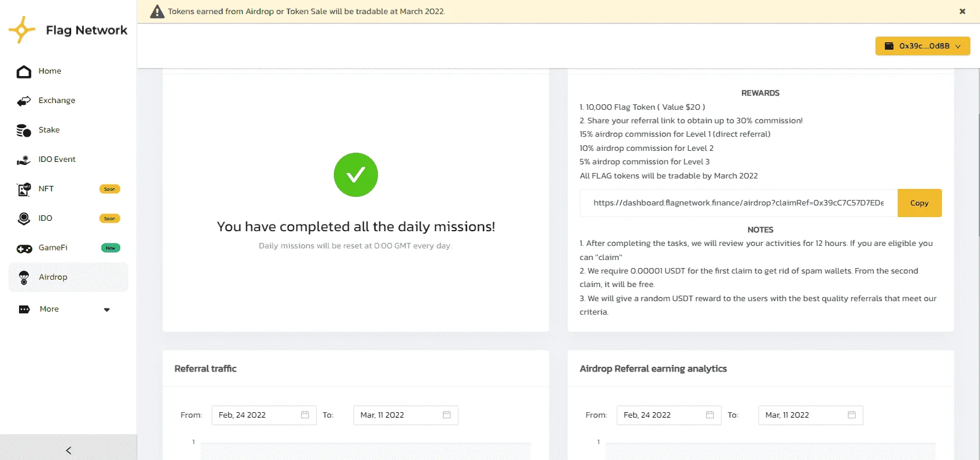Click the daily missions reset note
The image size is (980, 460).
[x=355, y=246]
